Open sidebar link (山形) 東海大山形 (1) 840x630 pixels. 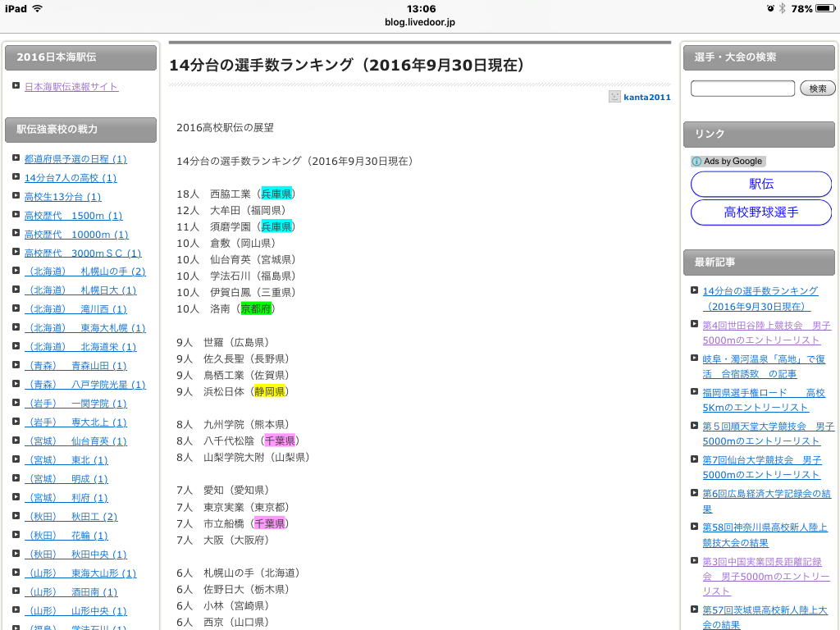click(x=80, y=573)
